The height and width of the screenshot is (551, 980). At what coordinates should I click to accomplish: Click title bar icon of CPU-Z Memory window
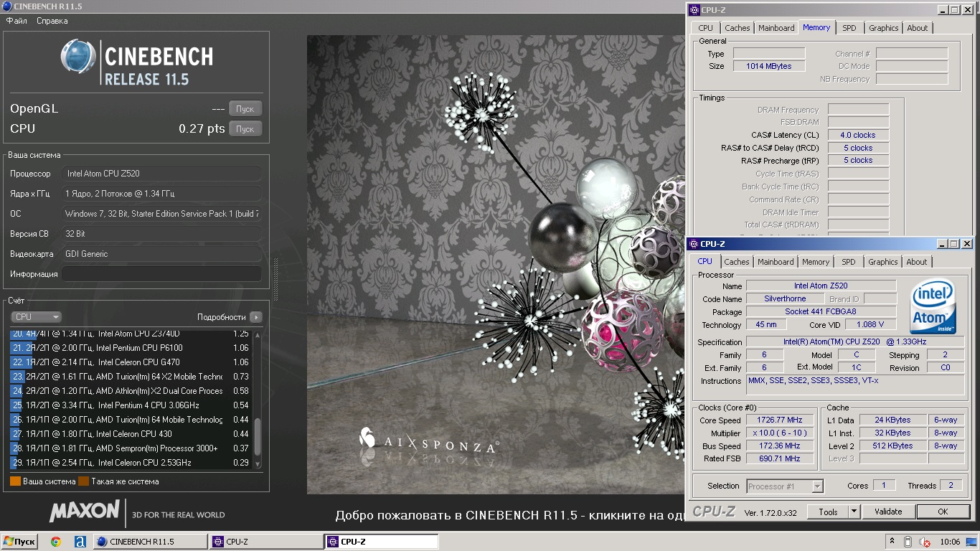pyautogui.click(x=694, y=10)
